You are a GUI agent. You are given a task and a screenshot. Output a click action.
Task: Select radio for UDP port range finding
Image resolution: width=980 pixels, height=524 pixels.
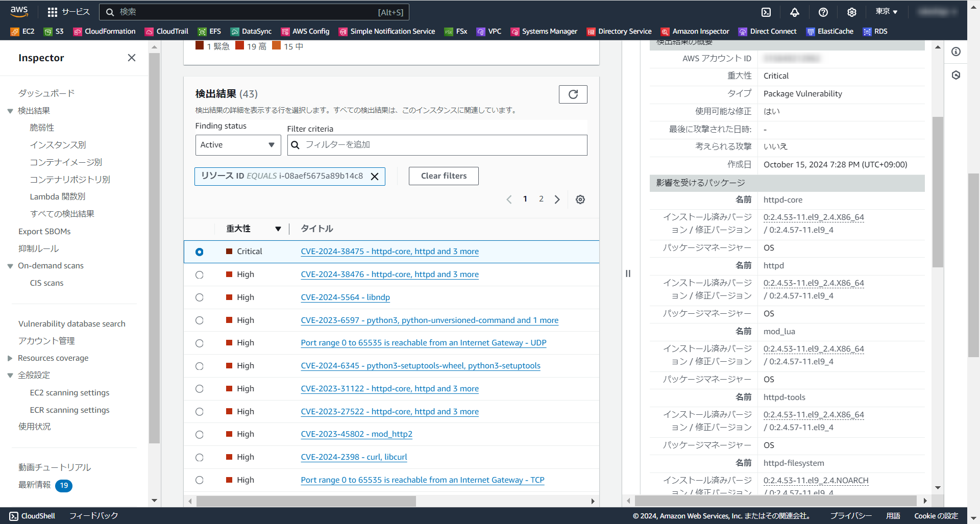click(x=200, y=343)
